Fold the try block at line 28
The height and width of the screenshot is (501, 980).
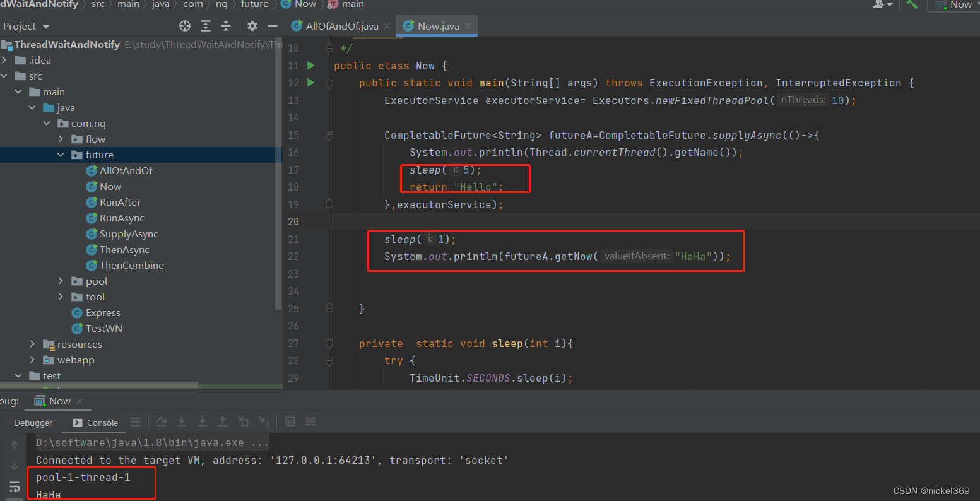[x=329, y=361]
